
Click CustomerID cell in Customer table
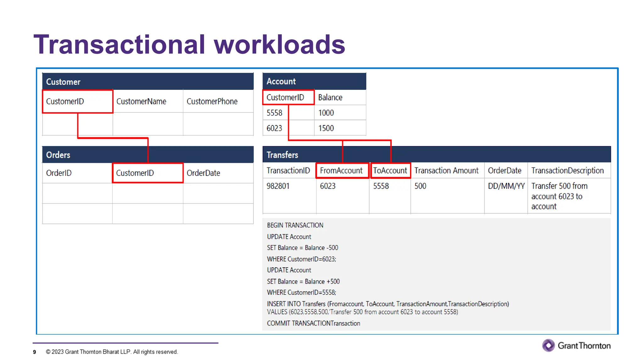point(77,101)
